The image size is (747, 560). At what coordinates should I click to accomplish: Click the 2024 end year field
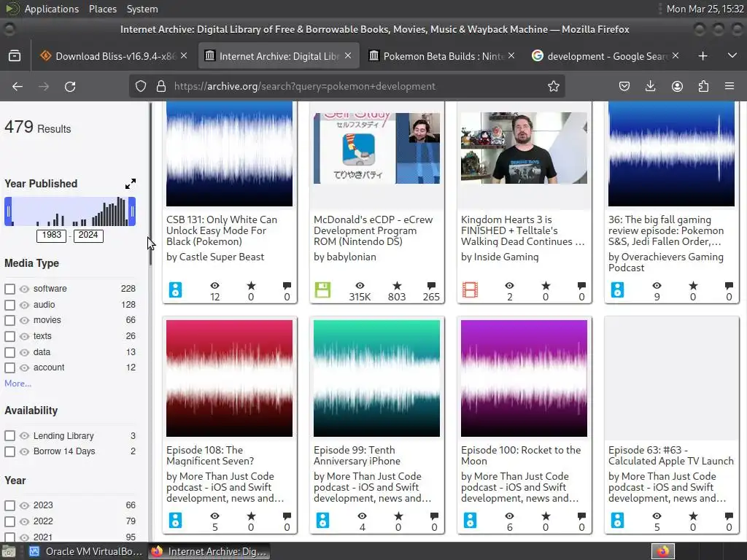(88, 236)
